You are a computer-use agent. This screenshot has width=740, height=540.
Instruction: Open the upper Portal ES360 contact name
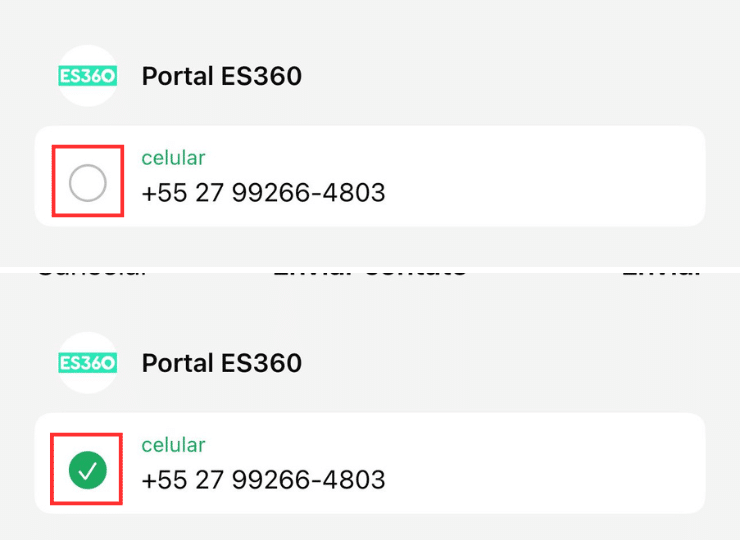pyautogui.click(x=221, y=76)
